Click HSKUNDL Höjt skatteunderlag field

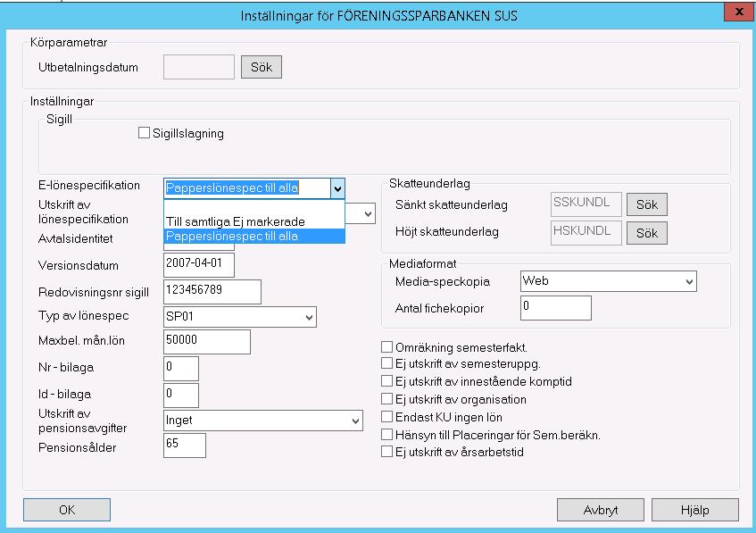[586, 233]
